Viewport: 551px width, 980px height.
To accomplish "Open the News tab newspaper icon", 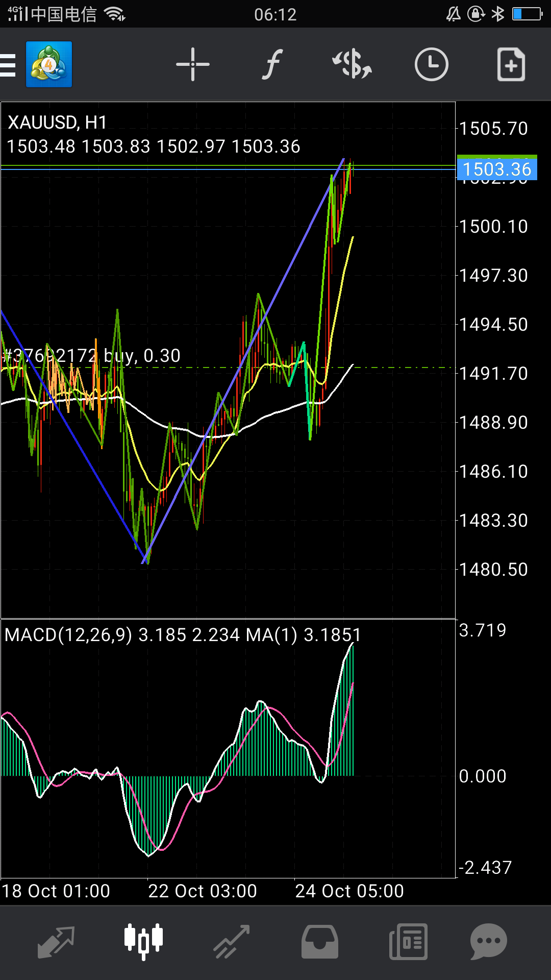I will 408,942.
